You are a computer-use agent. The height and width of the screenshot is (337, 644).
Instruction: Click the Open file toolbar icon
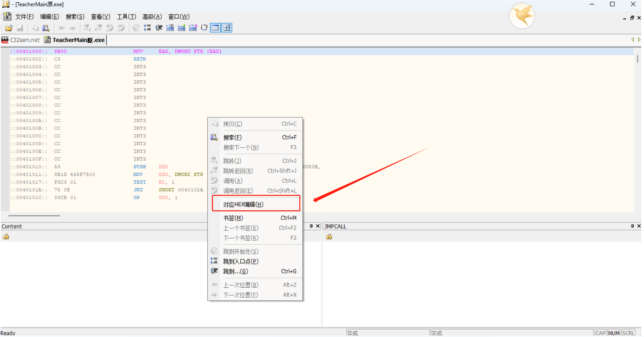coord(9,28)
